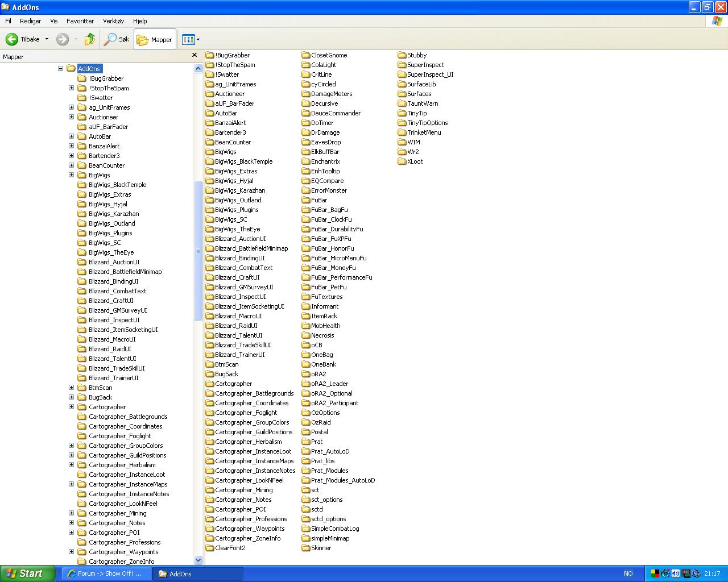Select Blizzard_RaidUI in the folder tree
The width and height of the screenshot is (728, 582).
(x=110, y=349)
